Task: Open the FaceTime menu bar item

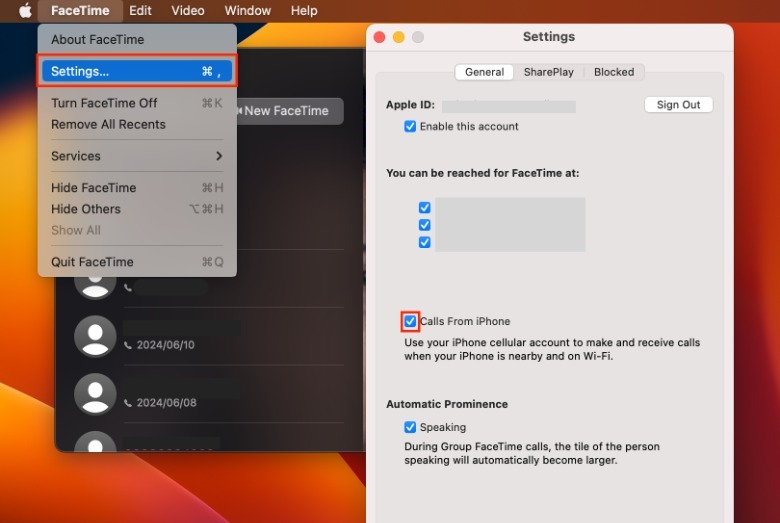Action: pyautogui.click(x=80, y=10)
